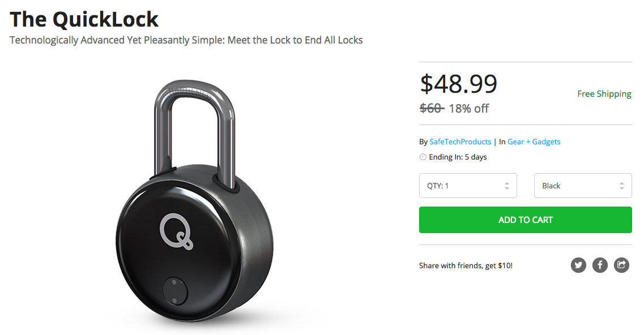
Task: Click the Free Shipping label
Action: coord(604,94)
